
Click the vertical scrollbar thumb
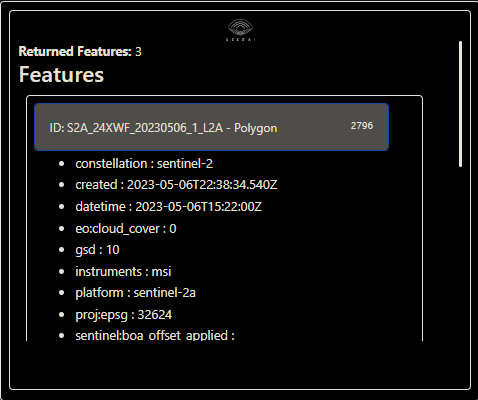tap(460, 104)
